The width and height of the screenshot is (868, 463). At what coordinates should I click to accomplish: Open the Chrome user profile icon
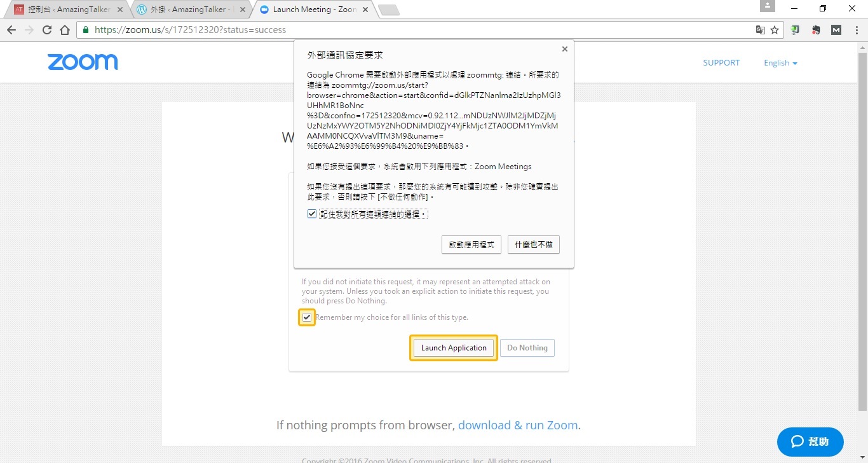(x=768, y=6)
